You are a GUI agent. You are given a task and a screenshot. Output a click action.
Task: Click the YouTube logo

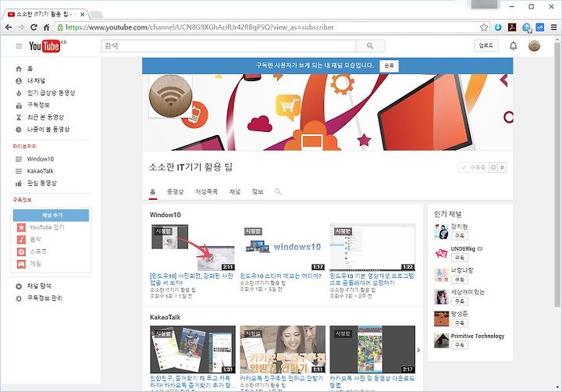coord(44,46)
